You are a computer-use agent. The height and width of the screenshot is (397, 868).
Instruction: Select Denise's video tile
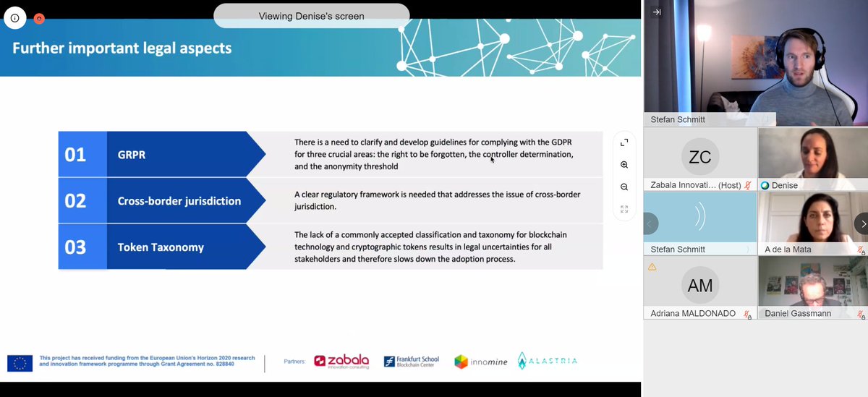(x=813, y=160)
